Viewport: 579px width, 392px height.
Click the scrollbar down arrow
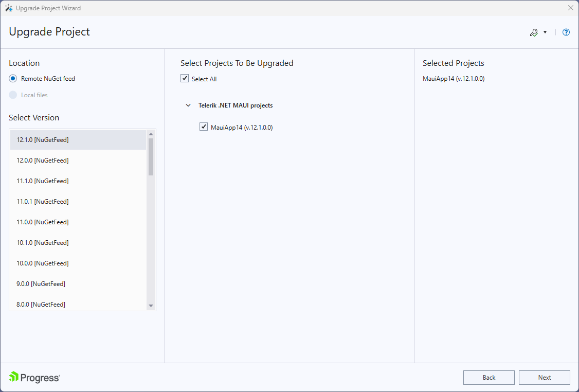click(150, 305)
